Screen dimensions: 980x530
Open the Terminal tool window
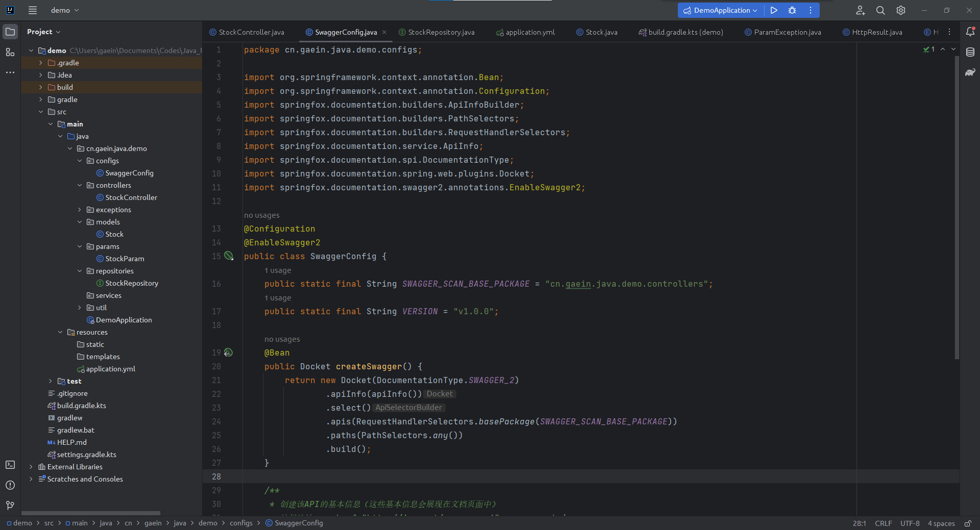tap(10, 465)
